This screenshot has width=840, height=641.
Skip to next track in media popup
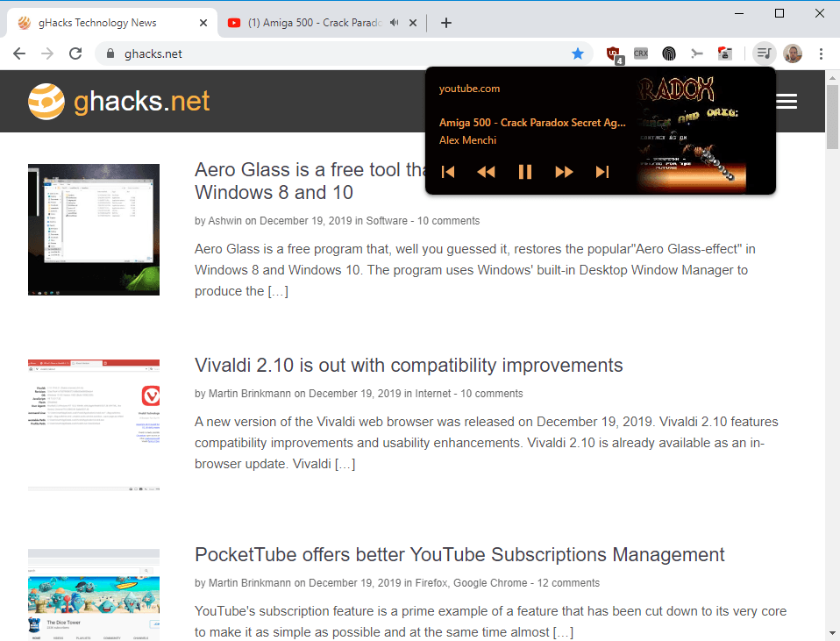point(602,172)
